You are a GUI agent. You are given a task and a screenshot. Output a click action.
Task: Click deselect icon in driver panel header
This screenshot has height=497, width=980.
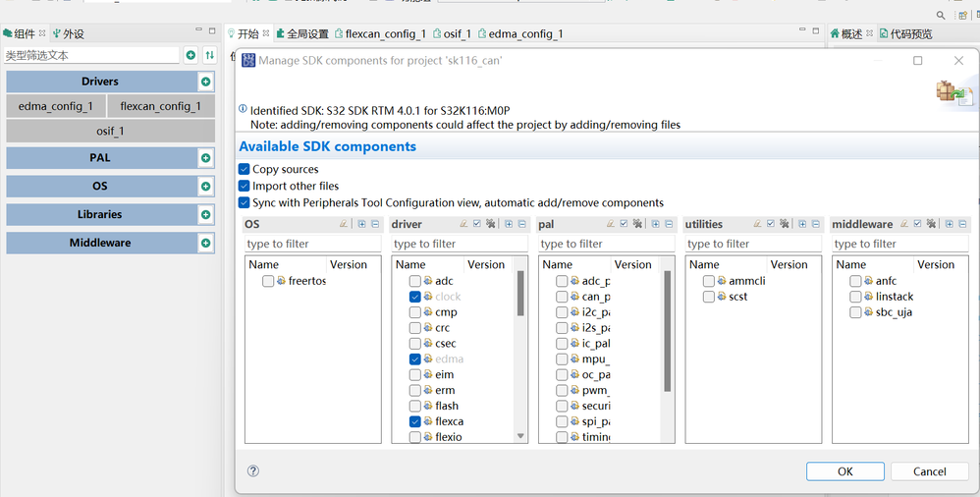(x=491, y=223)
